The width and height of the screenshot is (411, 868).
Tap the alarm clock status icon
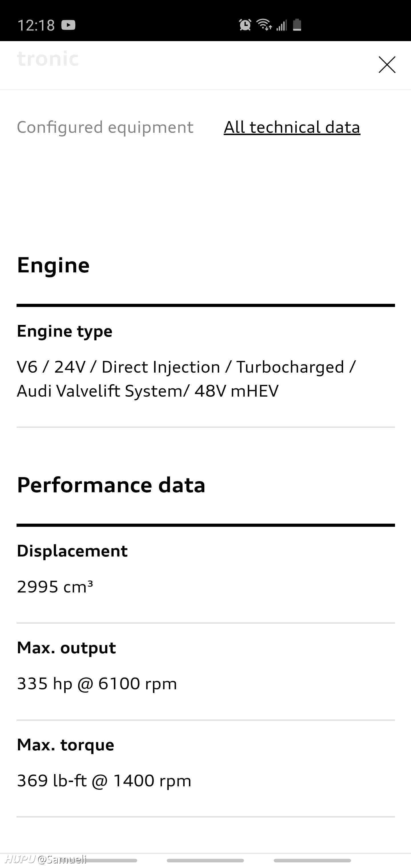pos(245,25)
